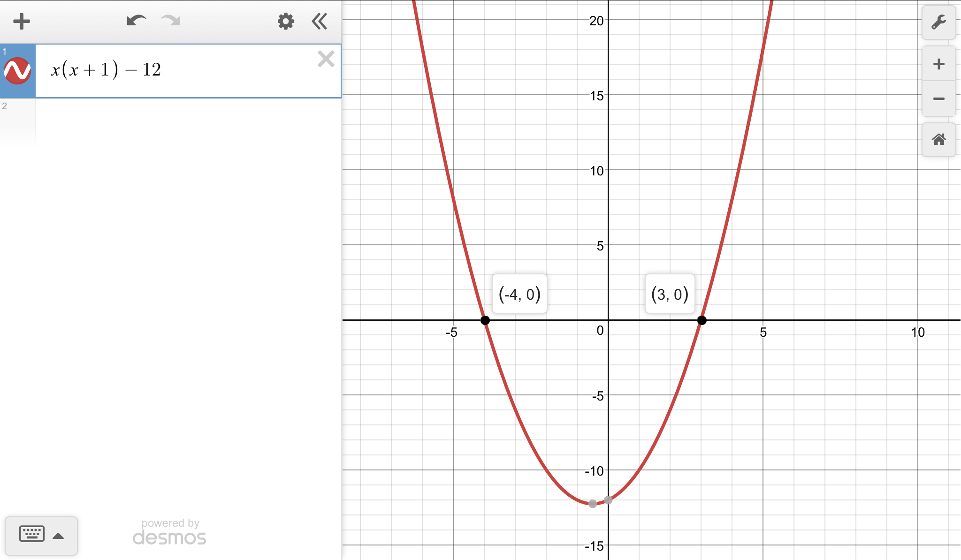Zoom out of the graph
The height and width of the screenshot is (560, 961).
pyautogui.click(x=938, y=98)
